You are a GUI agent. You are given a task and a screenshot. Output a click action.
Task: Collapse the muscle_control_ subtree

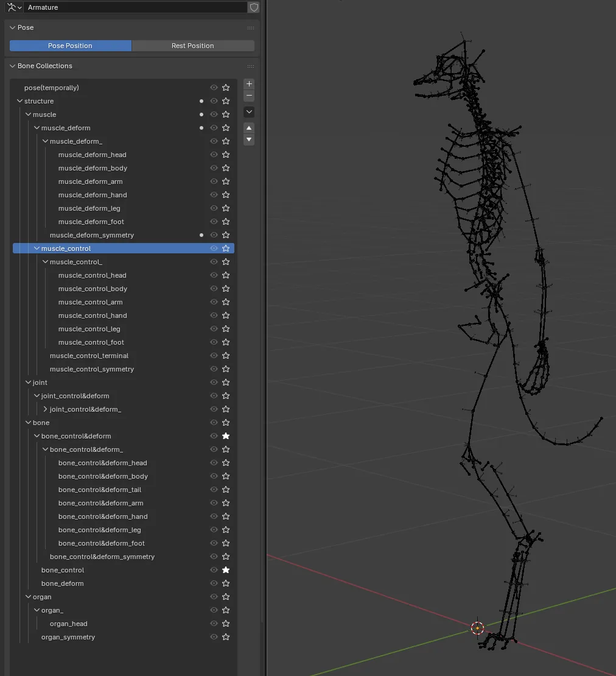45,262
